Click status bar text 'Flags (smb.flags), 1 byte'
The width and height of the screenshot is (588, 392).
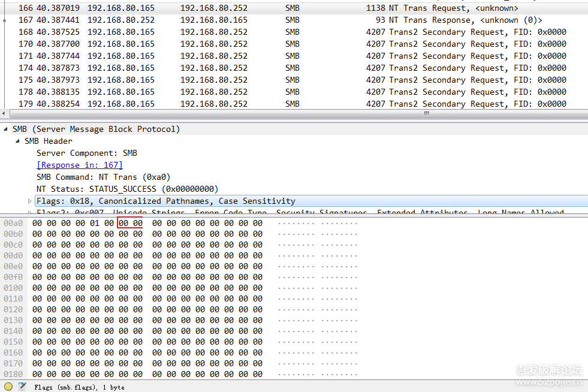[x=79, y=387]
